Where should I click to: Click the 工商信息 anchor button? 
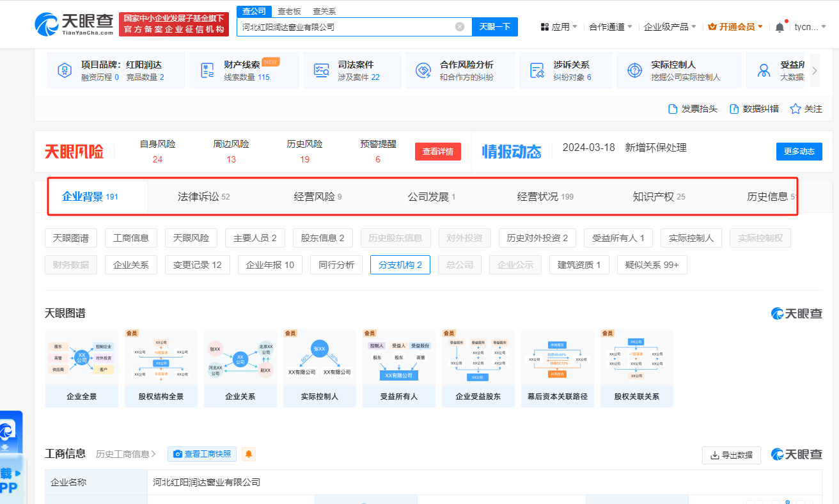[x=131, y=238]
